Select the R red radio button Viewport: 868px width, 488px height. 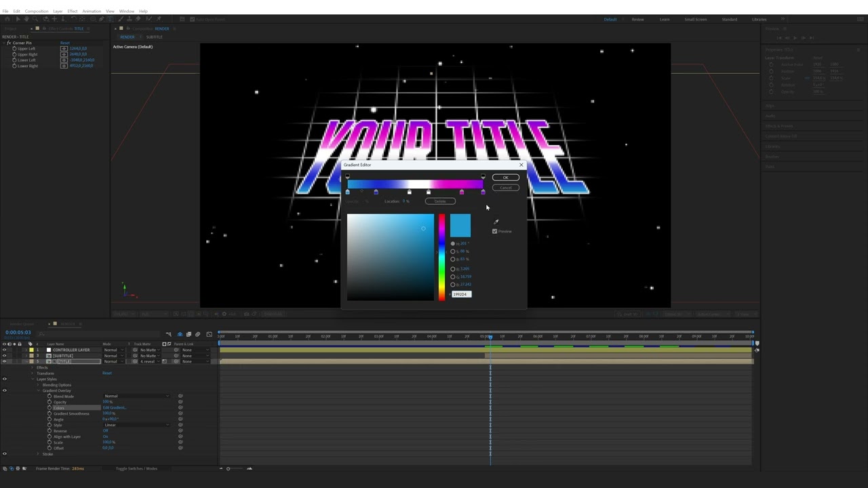[x=453, y=269]
